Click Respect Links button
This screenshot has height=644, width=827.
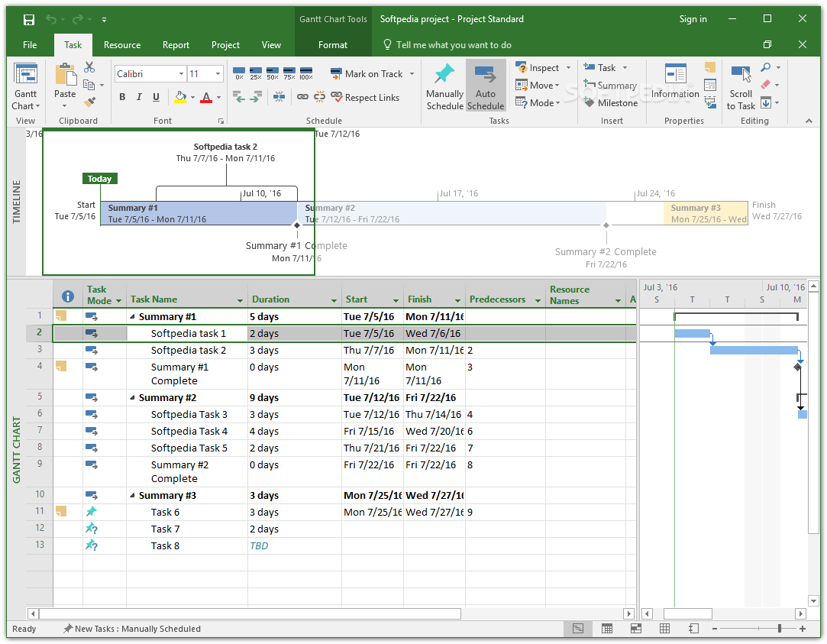coord(365,97)
